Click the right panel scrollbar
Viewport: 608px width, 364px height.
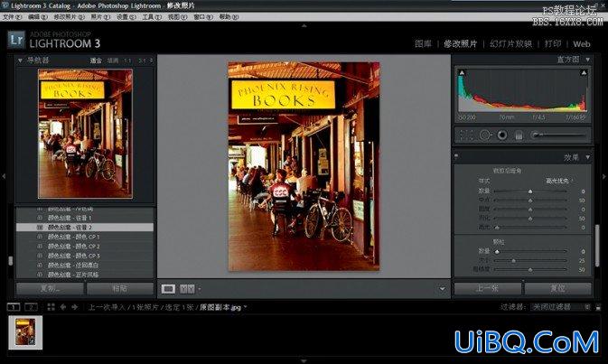[x=597, y=247]
